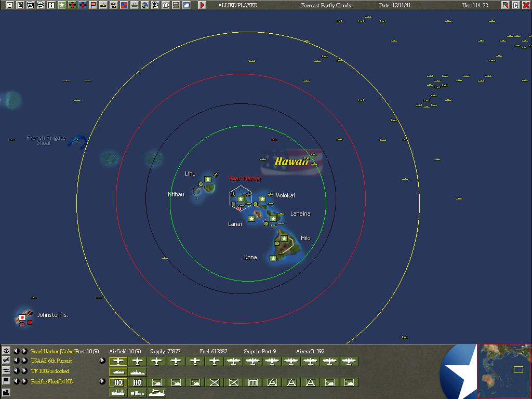Click the cloud weather icon
532x399 pixels.
click(187, 5)
